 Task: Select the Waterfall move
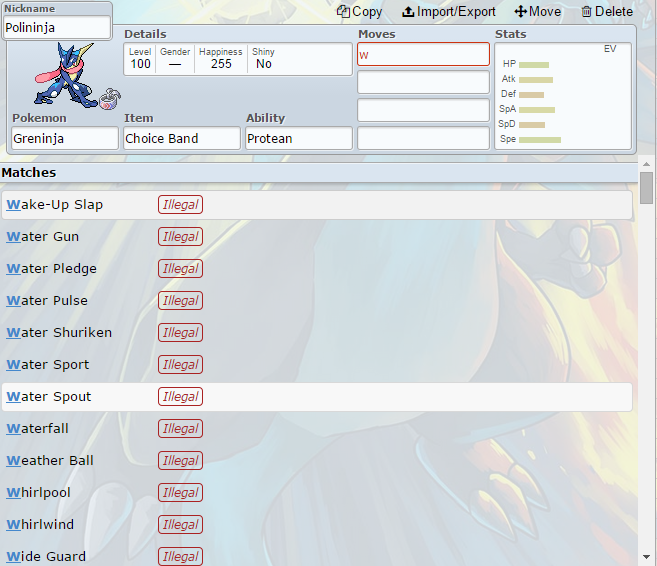[x=317, y=429]
